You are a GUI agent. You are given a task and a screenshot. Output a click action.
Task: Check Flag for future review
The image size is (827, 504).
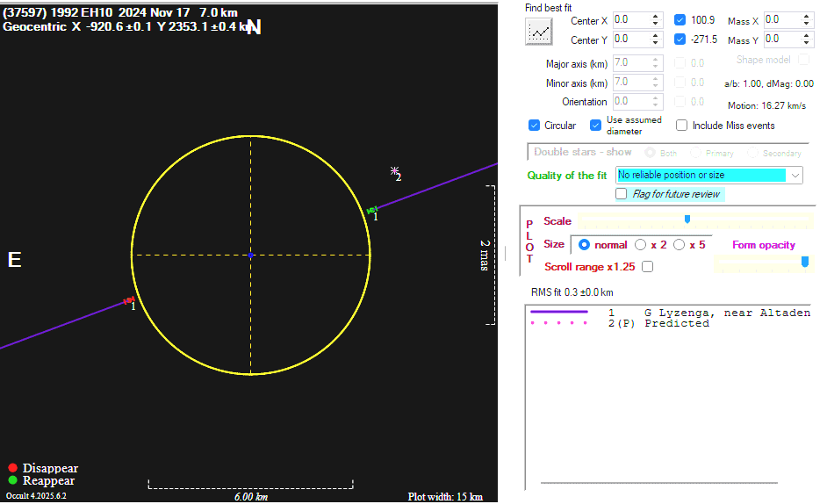[x=622, y=194]
